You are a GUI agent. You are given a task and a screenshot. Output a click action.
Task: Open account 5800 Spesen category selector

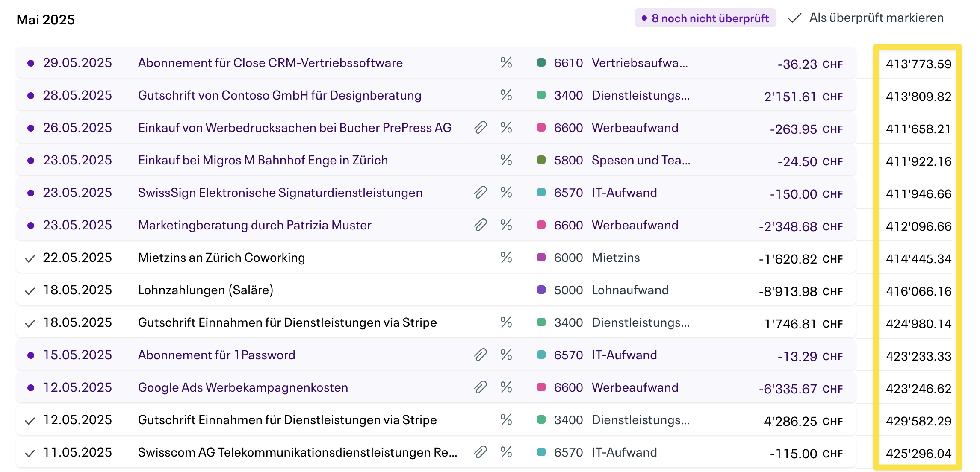click(621, 160)
